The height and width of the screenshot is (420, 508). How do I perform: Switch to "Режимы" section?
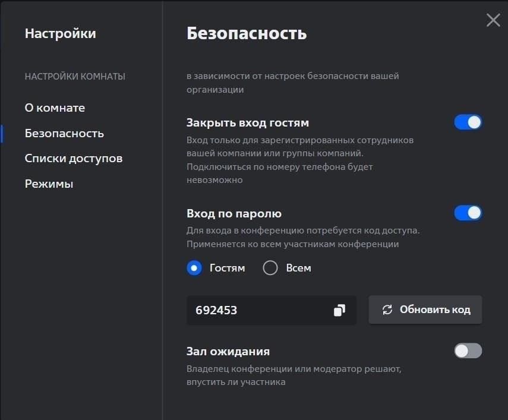point(49,184)
